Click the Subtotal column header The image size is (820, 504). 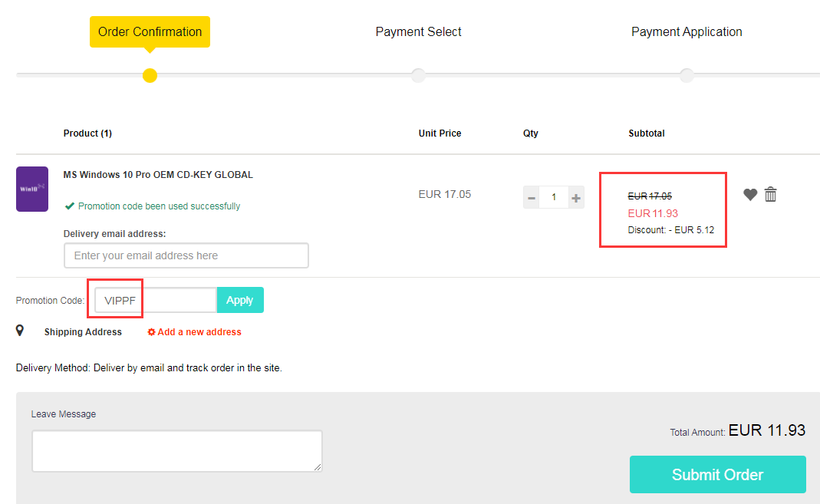[647, 133]
